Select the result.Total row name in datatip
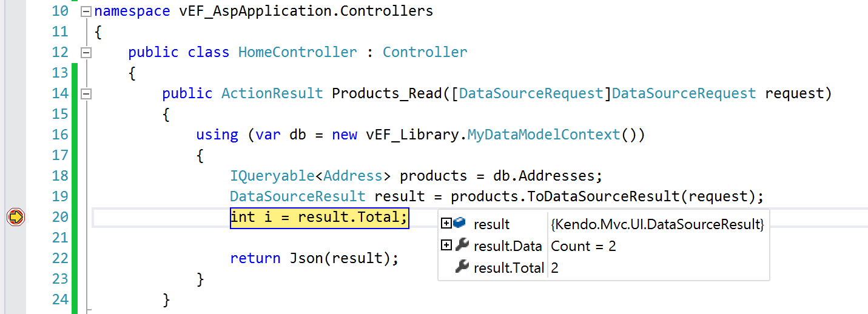Viewport: 868px width, 314px height. (508, 268)
